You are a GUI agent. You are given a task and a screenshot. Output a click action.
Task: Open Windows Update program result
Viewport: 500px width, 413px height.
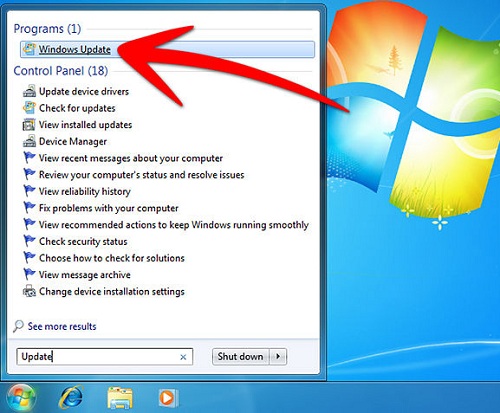click(x=167, y=49)
